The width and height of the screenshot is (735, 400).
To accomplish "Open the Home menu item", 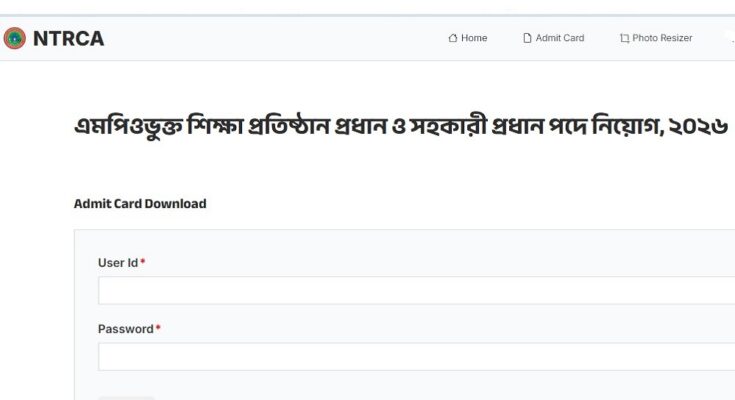I will [x=474, y=38].
